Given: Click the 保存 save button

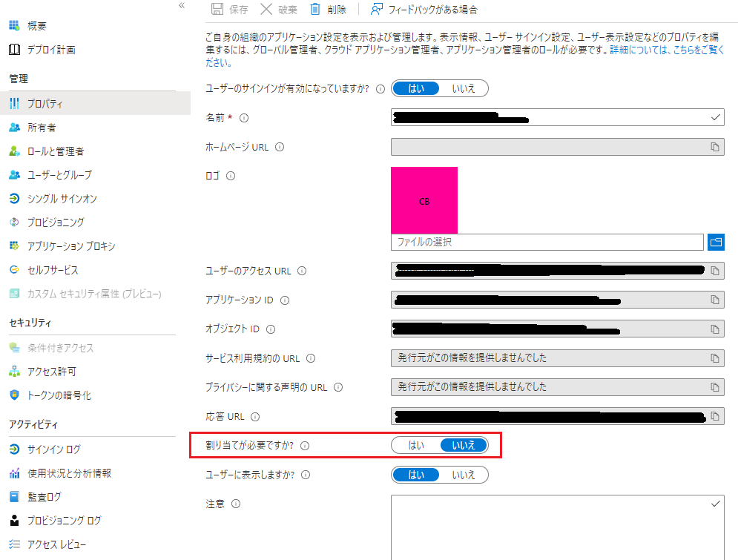Looking at the screenshot, I should [x=231, y=10].
